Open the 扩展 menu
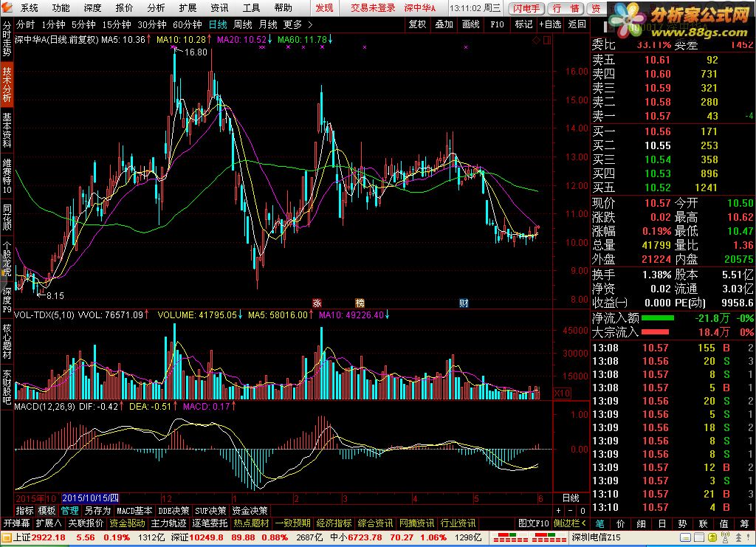756x547 pixels. (188, 7)
